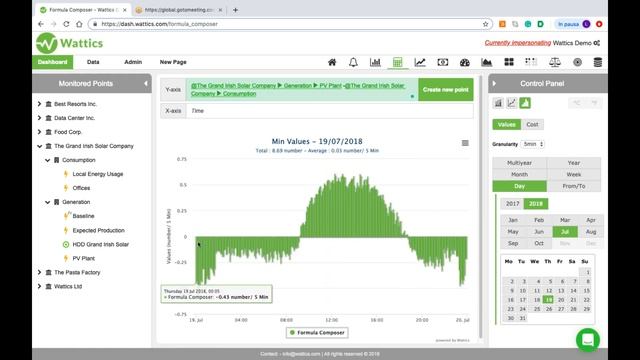Click the browser address bar URL

[159, 24]
